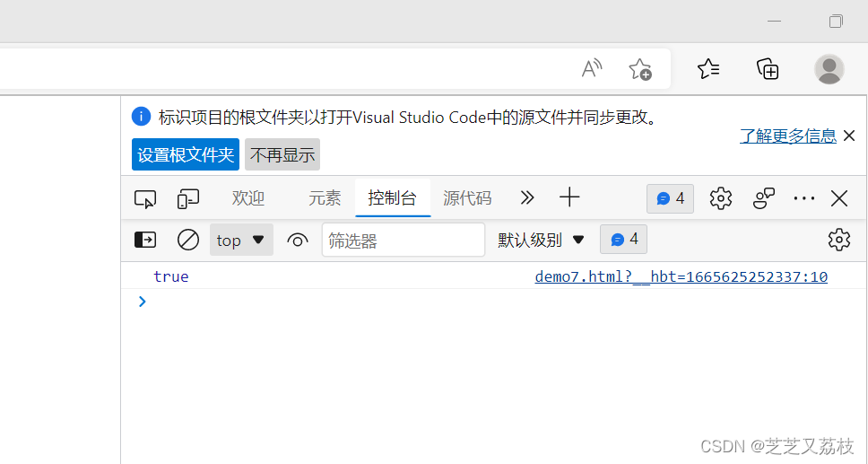Dismiss the info banner with X

pyautogui.click(x=849, y=136)
